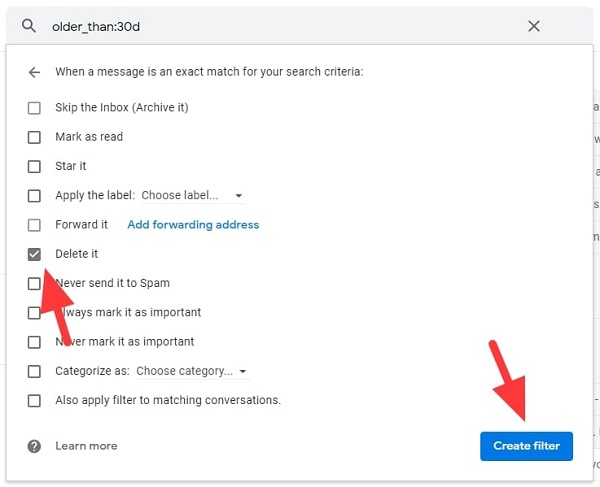Check Skip the Inbox (Archive it)
600x487 pixels.
(x=35, y=108)
